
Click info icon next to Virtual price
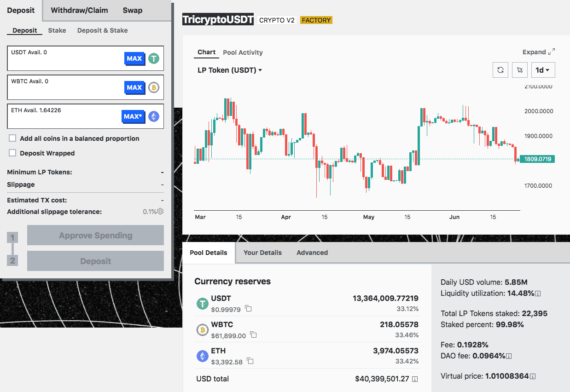(533, 376)
